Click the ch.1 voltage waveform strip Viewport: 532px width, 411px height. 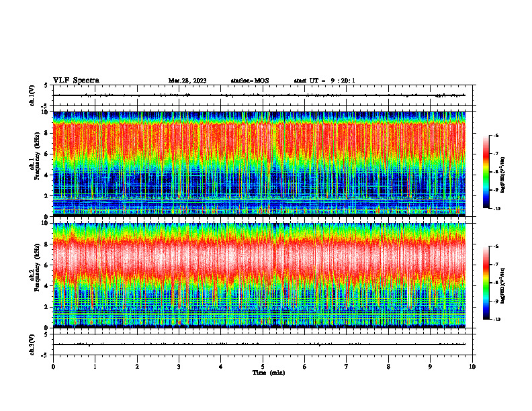coord(263,95)
